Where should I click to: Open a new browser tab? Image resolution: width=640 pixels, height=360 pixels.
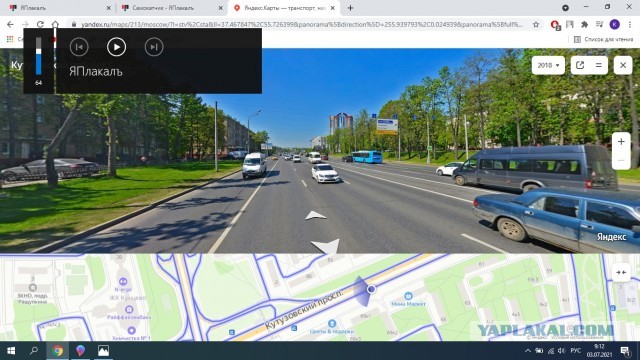(350, 8)
